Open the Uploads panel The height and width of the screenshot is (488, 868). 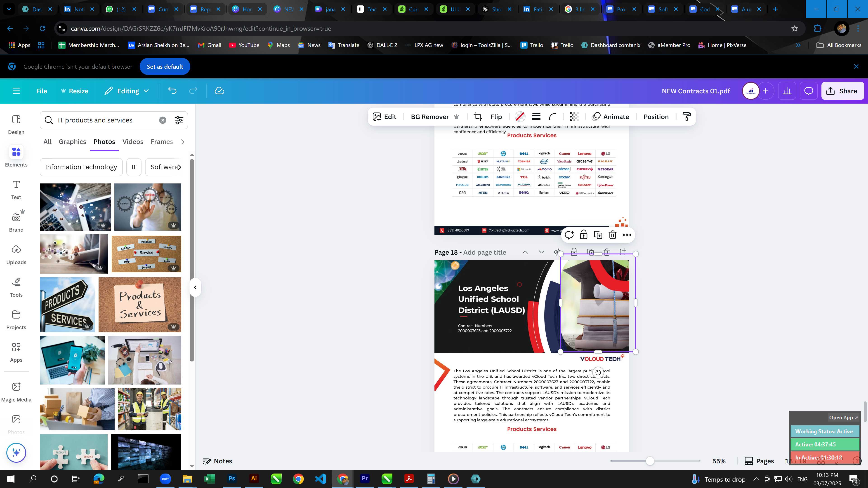click(16, 255)
